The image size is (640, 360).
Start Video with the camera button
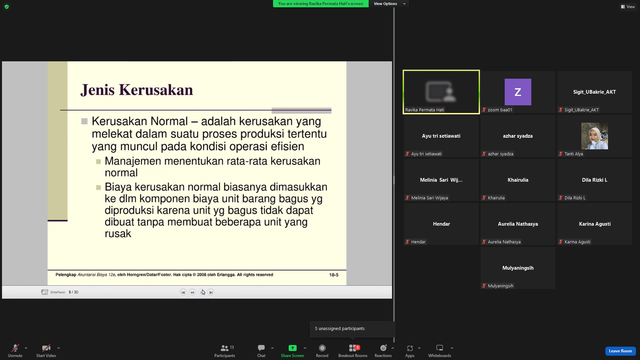46,350
